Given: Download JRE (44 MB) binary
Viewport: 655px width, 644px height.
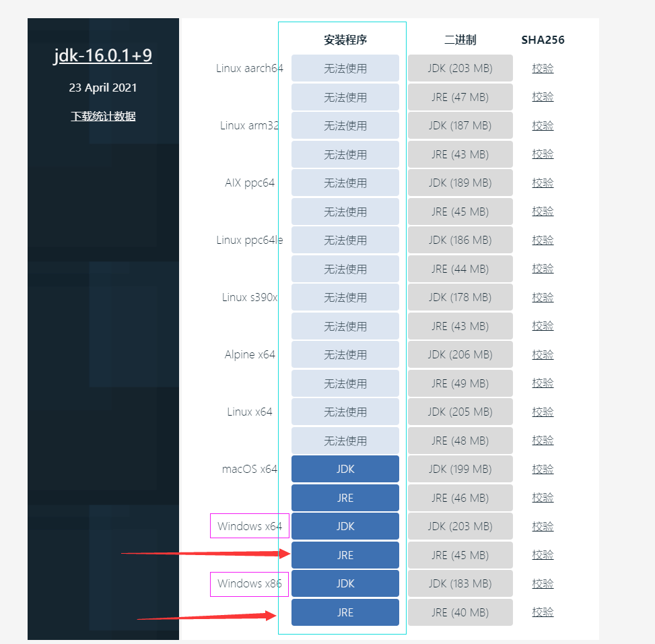Looking at the screenshot, I should [x=460, y=269].
